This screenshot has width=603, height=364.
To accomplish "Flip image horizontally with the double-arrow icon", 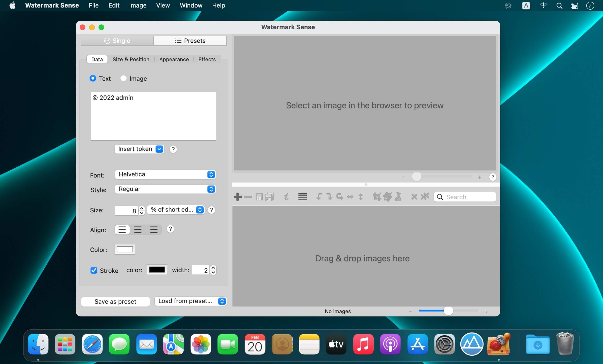I will click(x=350, y=197).
